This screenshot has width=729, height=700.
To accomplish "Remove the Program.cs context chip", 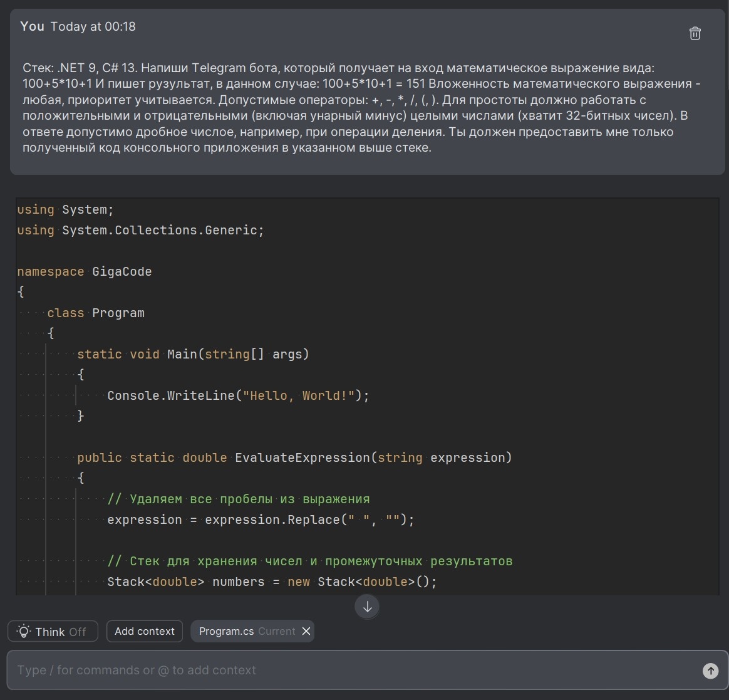I will pos(306,631).
